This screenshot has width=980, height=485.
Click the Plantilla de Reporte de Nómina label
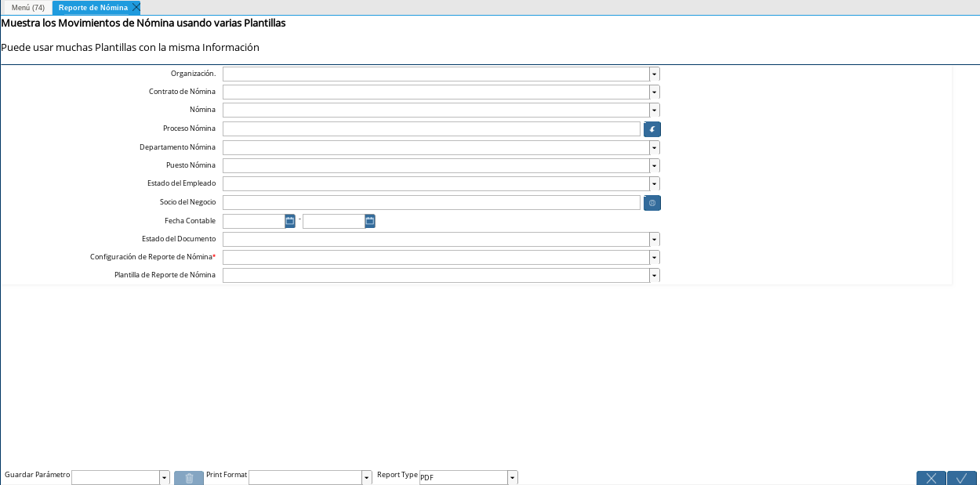pyautogui.click(x=165, y=275)
